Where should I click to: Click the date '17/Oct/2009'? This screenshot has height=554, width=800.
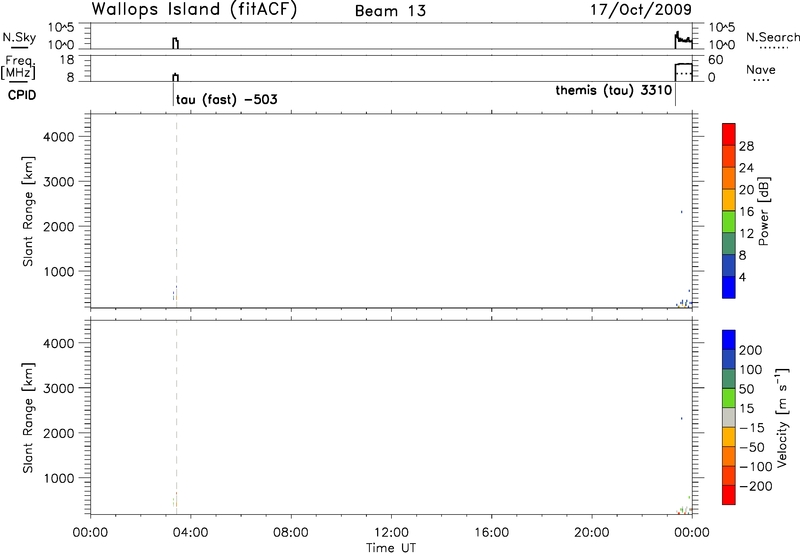pos(641,10)
